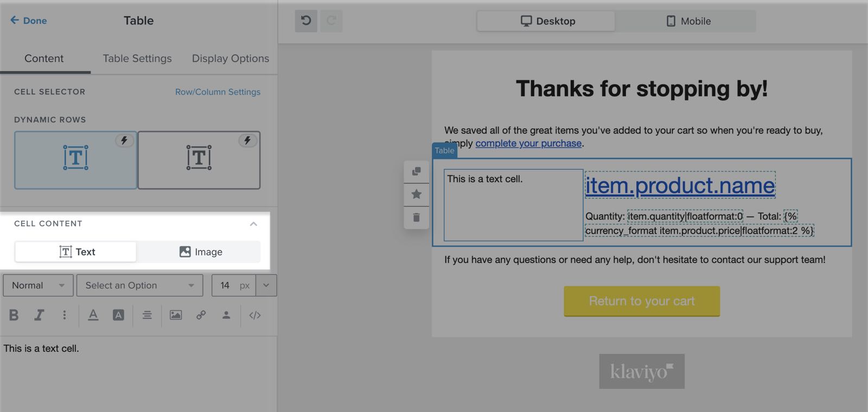Viewport: 868px width, 412px height.
Task: Collapse the Cell Content section
Action: click(253, 224)
